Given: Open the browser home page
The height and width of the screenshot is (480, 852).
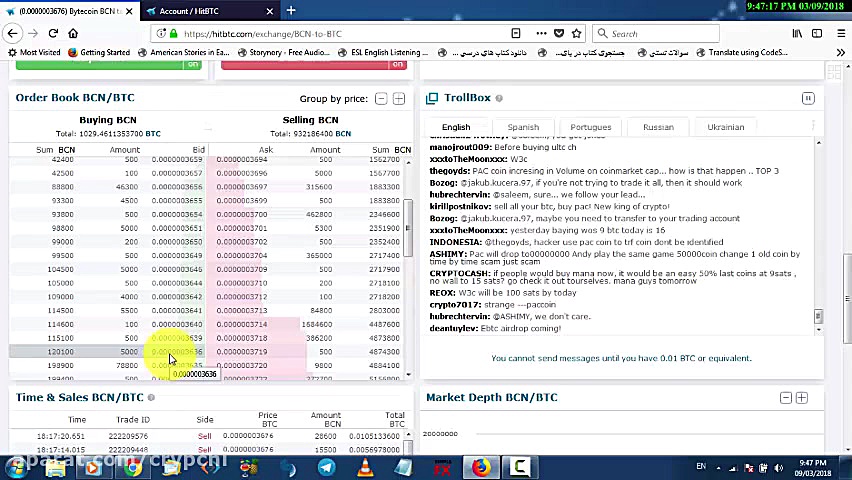Looking at the screenshot, I should pos(73,33).
